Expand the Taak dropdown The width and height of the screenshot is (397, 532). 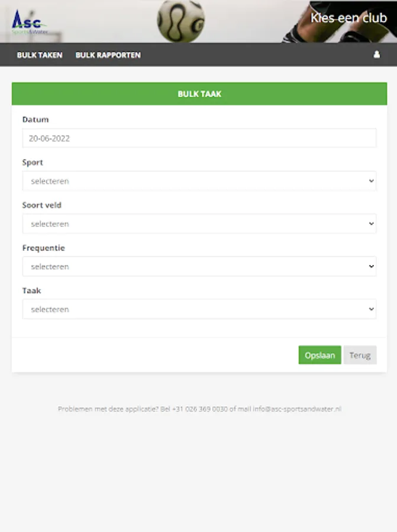(199, 309)
